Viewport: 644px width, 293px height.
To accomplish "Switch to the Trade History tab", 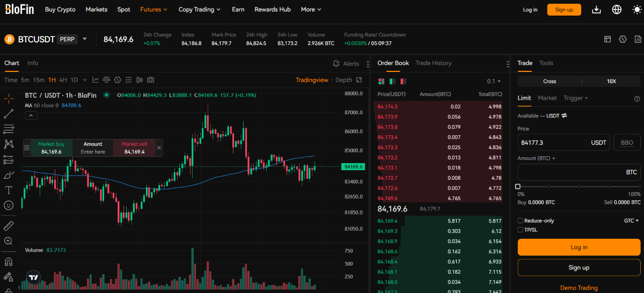I will click(x=433, y=63).
